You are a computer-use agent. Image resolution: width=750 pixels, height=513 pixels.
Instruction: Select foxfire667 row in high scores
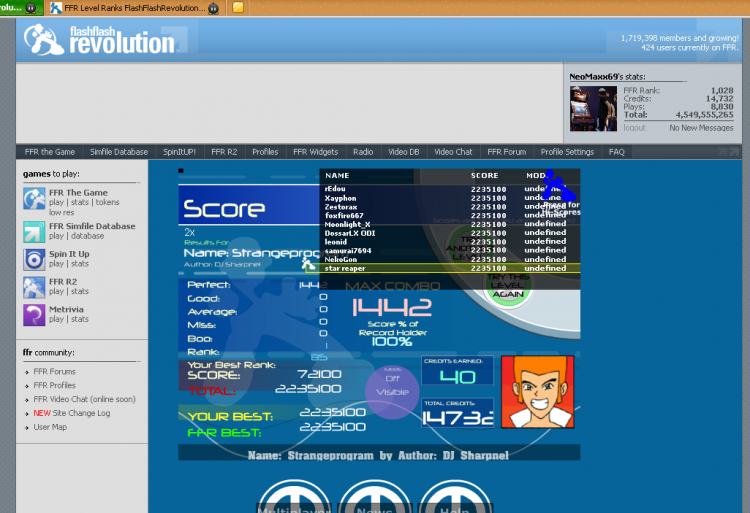(450, 216)
